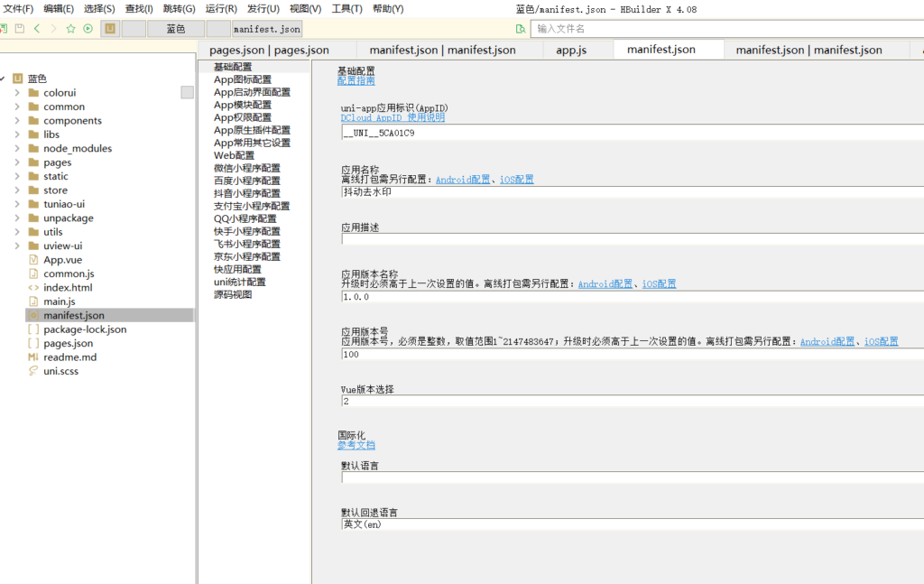Click the green run/play icon
924x584 pixels.
88,29
